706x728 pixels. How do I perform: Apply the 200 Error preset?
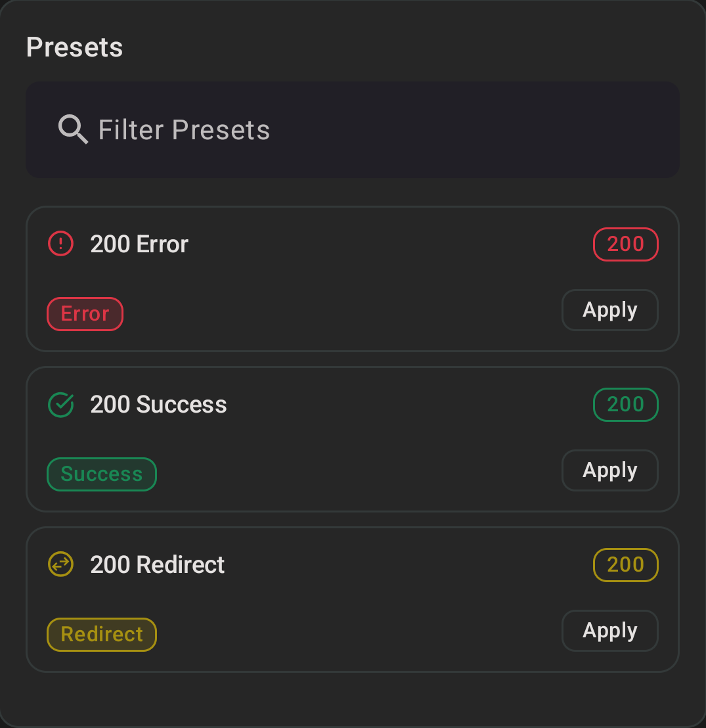pos(609,309)
